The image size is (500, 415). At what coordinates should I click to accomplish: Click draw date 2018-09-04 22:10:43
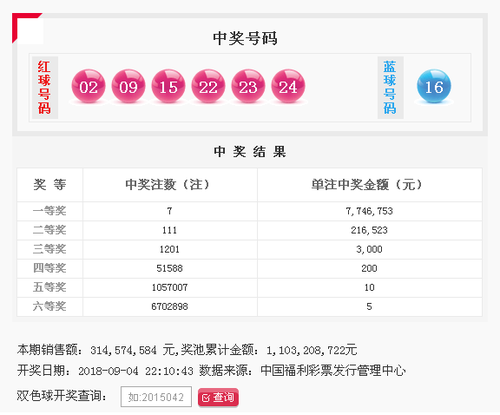pyautogui.click(x=136, y=371)
